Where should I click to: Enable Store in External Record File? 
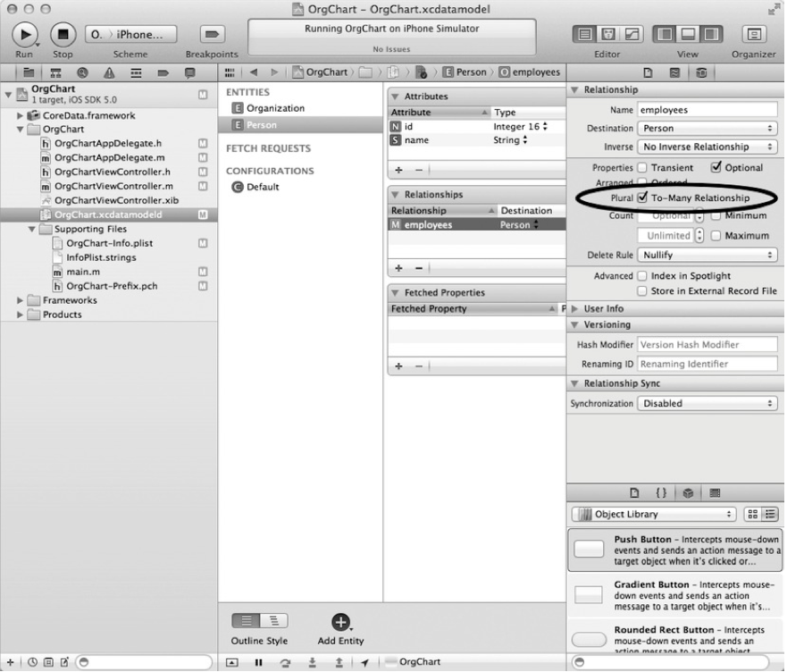pyautogui.click(x=642, y=290)
